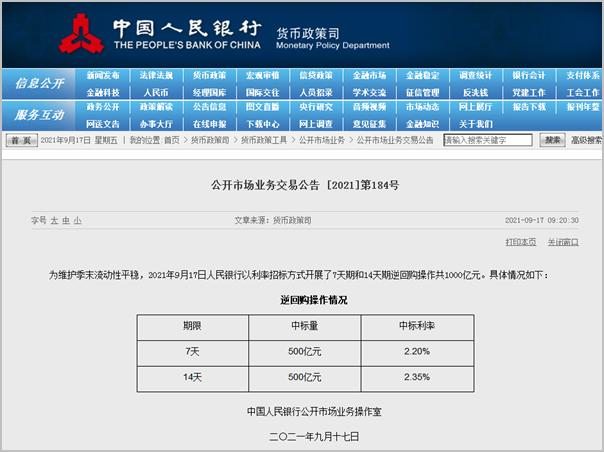Select the 金融市场 navigation item
This screenshot has height=452, width=604.
click(x=369, y=76)
